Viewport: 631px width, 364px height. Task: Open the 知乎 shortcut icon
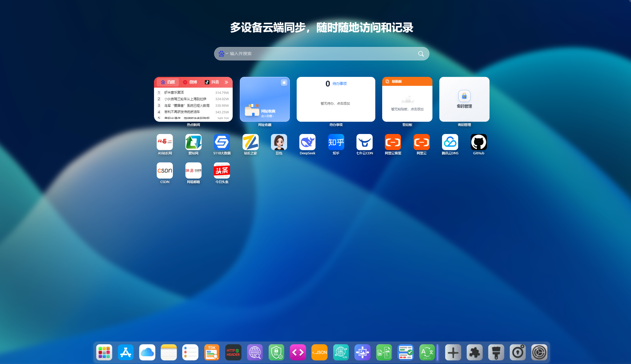(336, 142)
